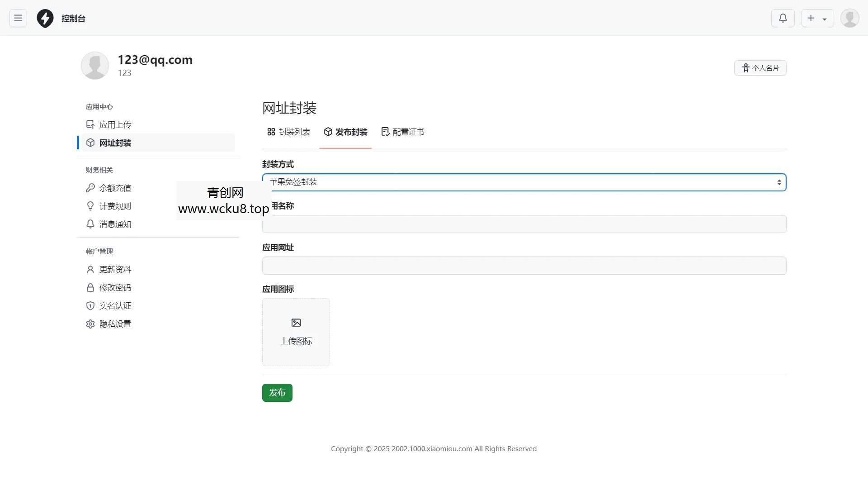The height and width of the screenshot is (481, 868).
Task: Click the 上传图标 image upload area
Action: pyautogui.click(x=296, y=332)
